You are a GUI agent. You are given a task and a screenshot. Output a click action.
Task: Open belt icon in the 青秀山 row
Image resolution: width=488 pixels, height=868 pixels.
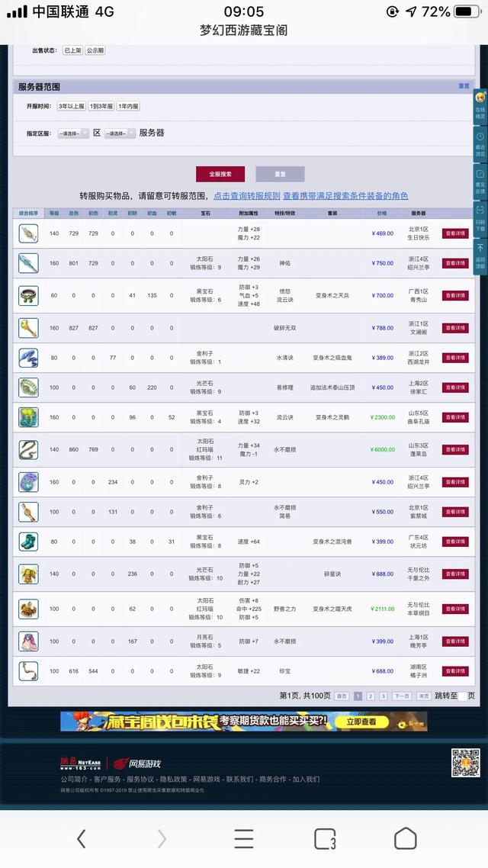point(28,295)
